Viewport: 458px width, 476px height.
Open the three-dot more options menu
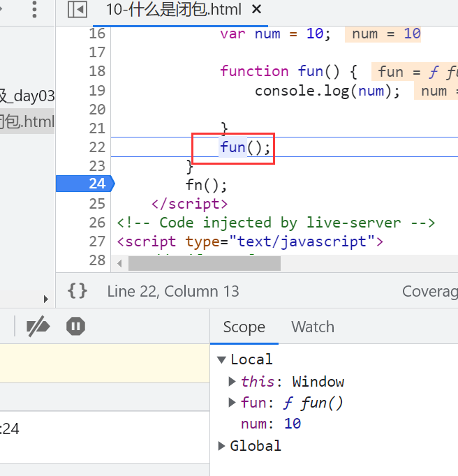(34, 10)
